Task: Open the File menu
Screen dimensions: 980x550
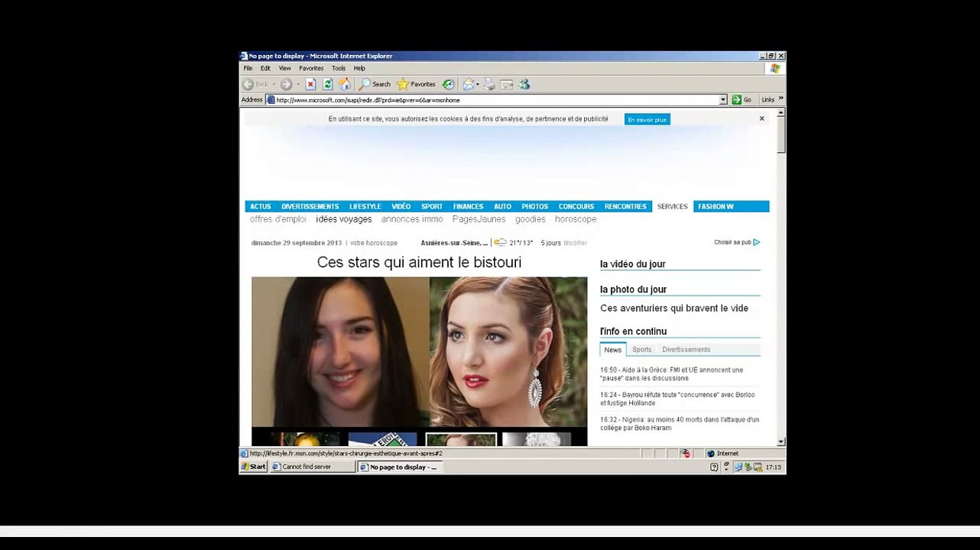Action: 248,68
